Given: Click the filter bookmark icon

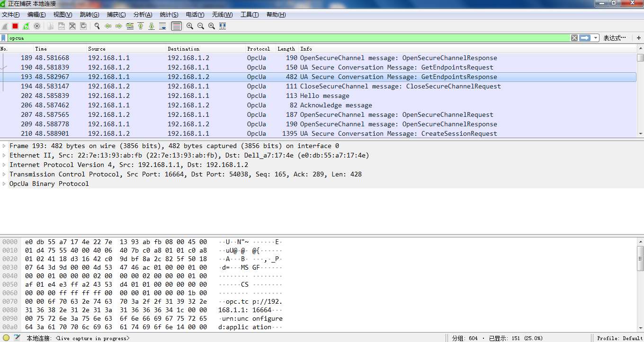Looking at the screenshot, I should 4,38.
